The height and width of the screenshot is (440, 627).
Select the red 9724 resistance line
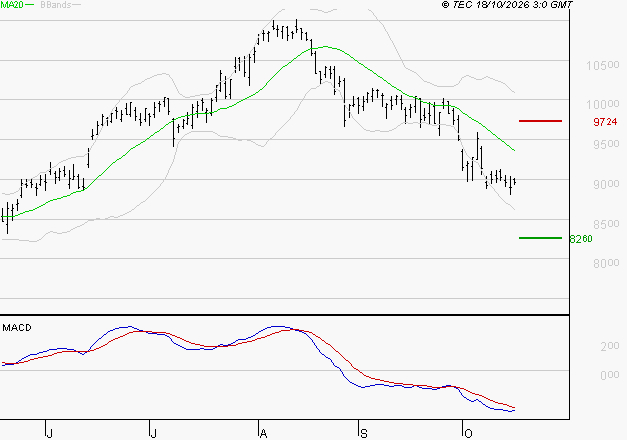click(x=540, y=121)
